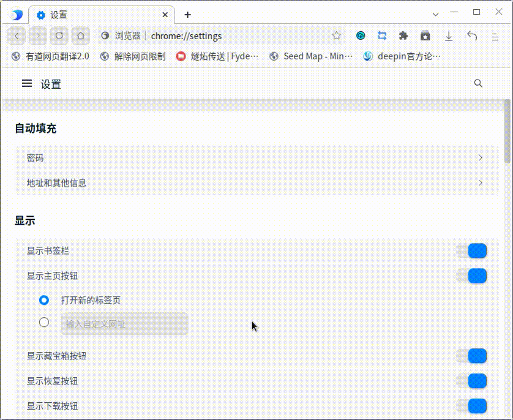This screenshot has width=513, height=420.
Task: Click the home button in the toolbar
Action: point(80,36)
